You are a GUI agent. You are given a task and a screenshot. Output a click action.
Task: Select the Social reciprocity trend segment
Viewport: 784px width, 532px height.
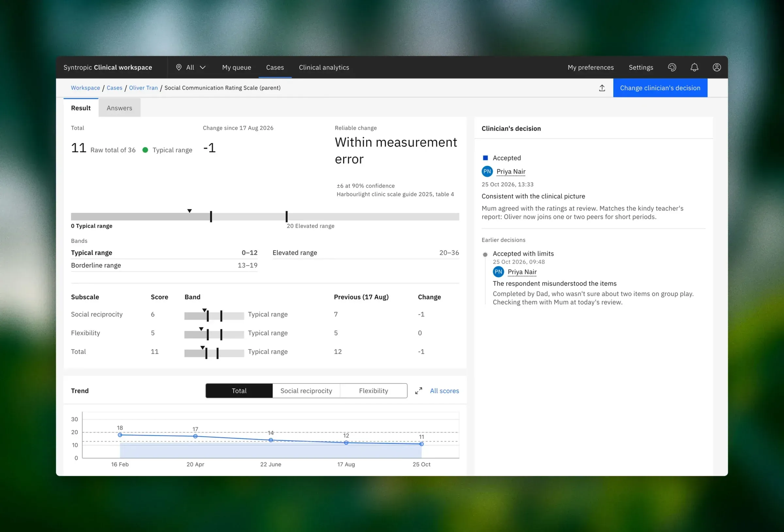point(306,391)
